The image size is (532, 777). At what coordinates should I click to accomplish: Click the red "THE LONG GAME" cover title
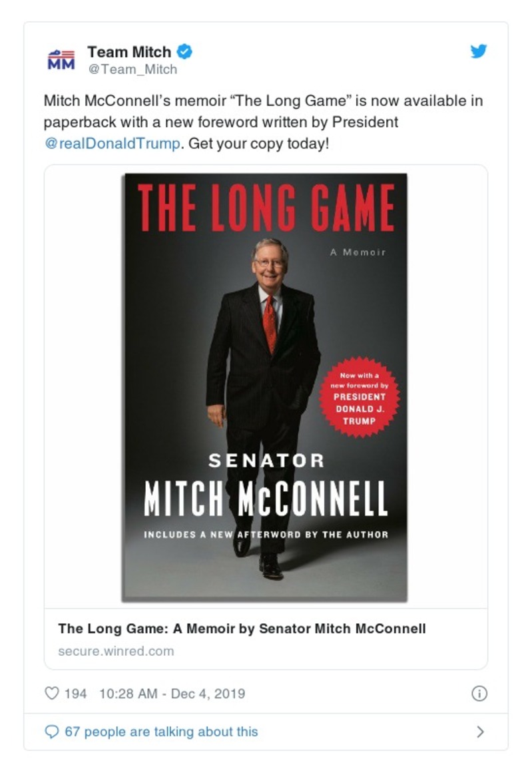265,208
